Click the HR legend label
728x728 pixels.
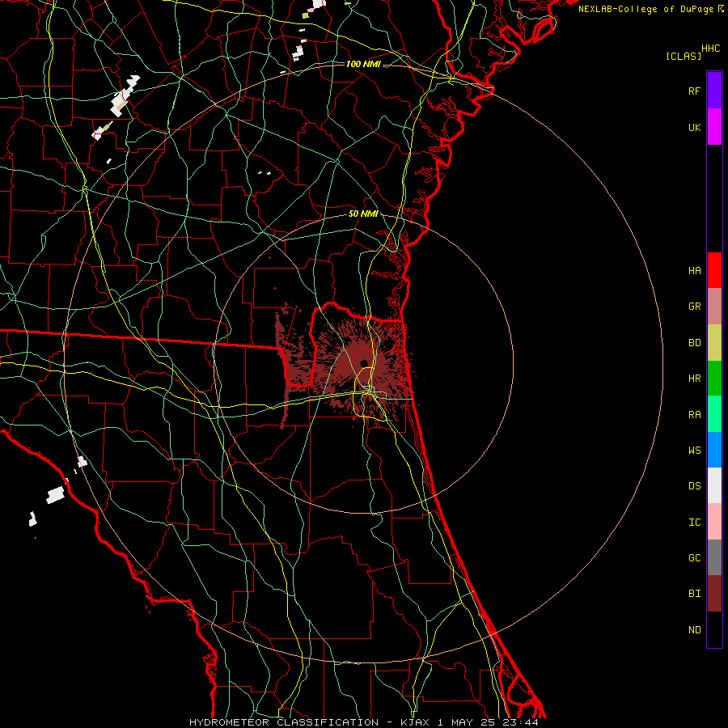(x=694, y=379)
